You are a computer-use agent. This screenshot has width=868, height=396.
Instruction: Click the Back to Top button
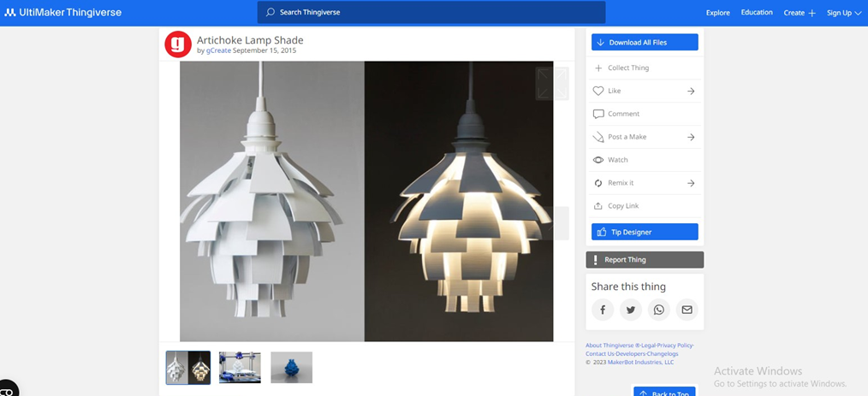click(x=664, y=392)
